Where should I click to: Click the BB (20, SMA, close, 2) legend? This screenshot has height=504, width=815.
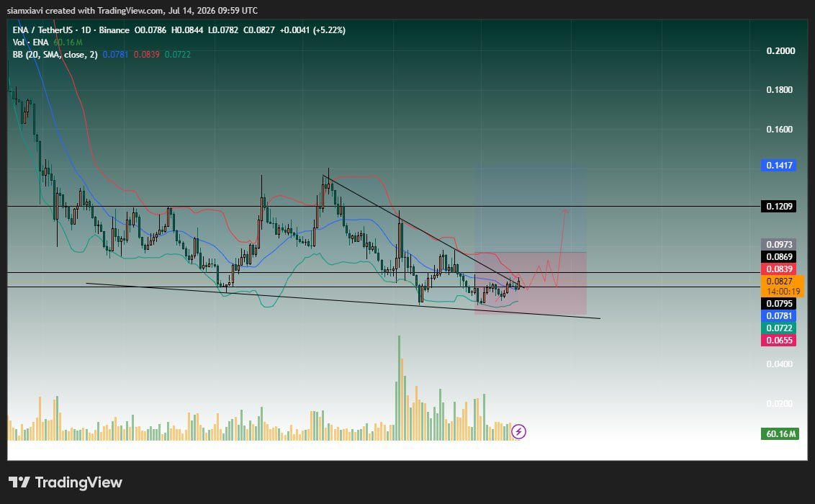click(x=55, y=55)
